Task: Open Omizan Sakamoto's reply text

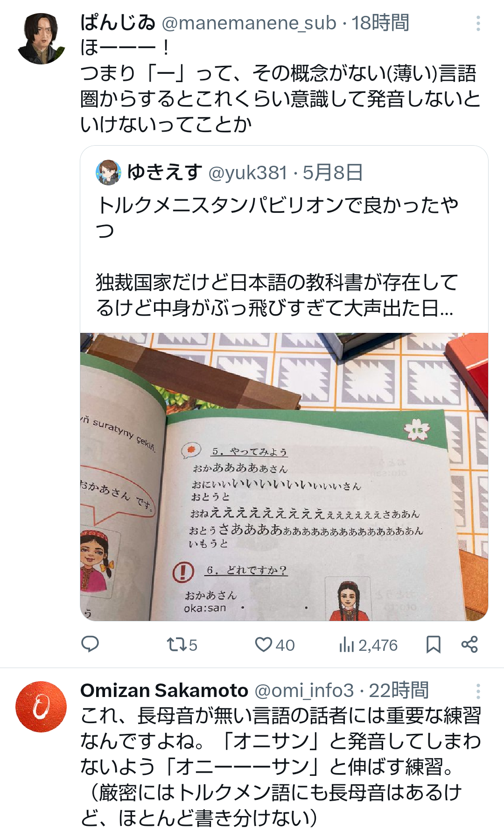Action: [x=280, y=767]
